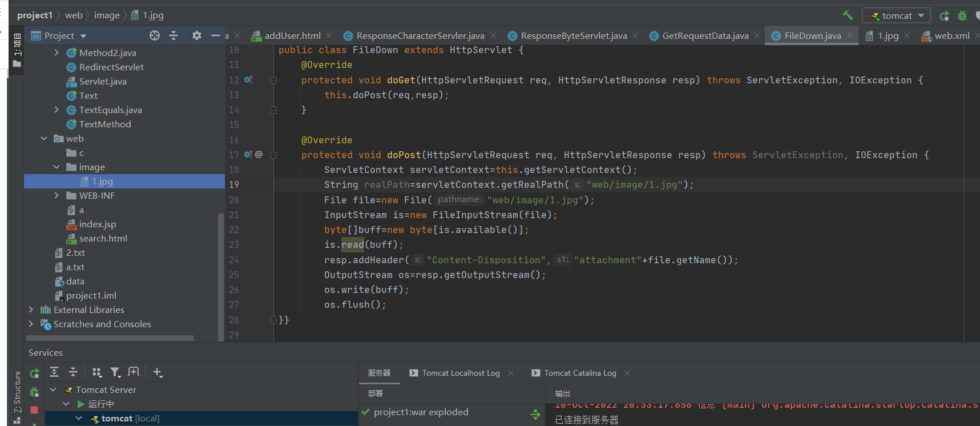The image size is (980, 426).
Task: Expand the Method2.java tree node
Action: tap(57, 53)
